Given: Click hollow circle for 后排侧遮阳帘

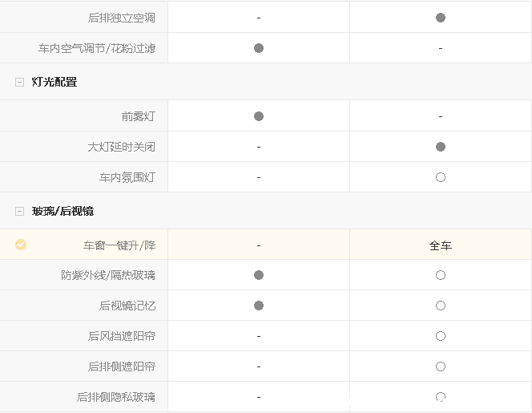Looking at the screenshot, I should coord(441,366).
